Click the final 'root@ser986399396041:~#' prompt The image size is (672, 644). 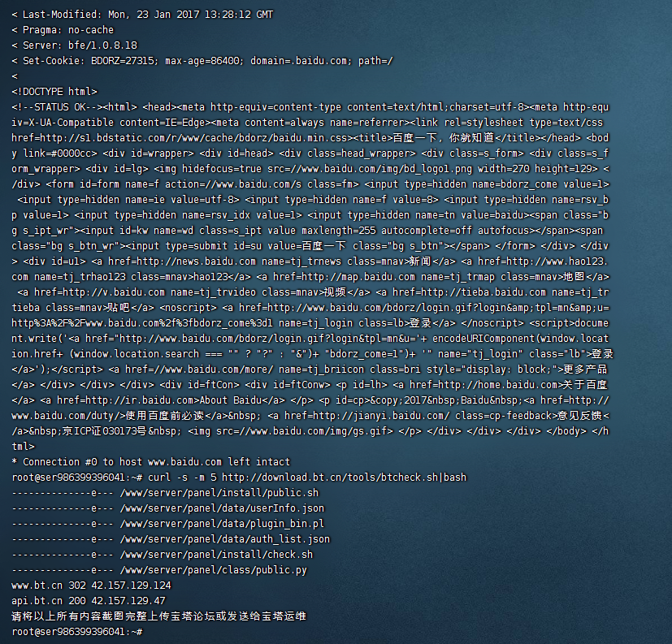pyautogui.click(x=77, y=631)
